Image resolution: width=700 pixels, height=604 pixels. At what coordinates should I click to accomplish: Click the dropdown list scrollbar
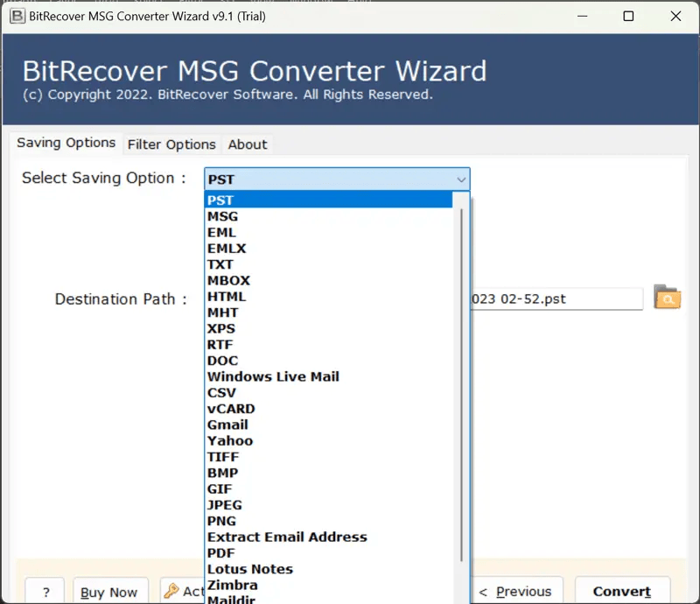pyautogui.click(x=464, y=350)
